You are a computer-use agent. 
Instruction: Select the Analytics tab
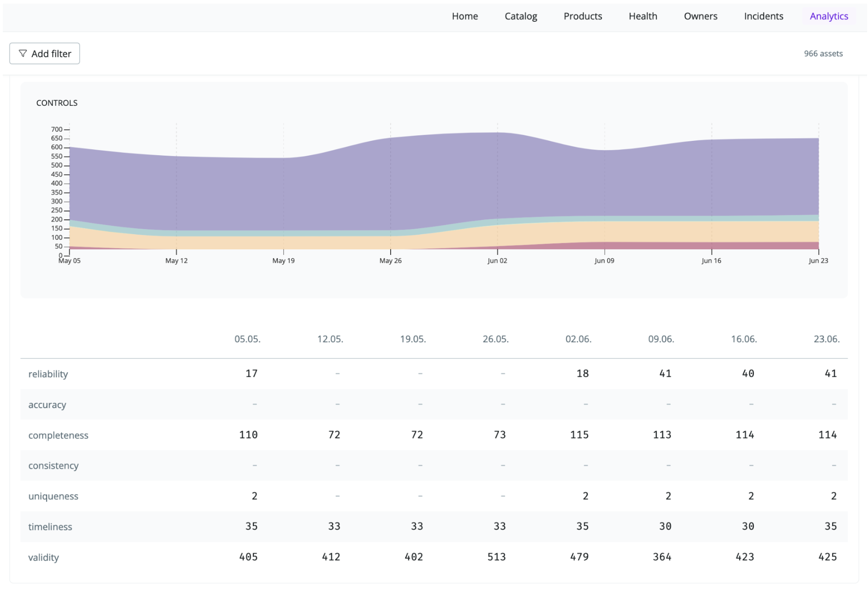829,16
